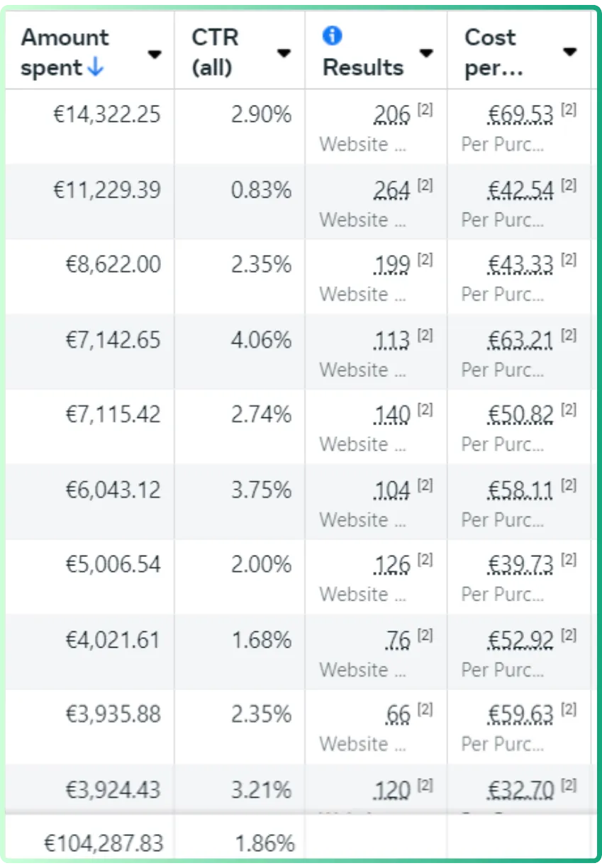
Task: Open the CTR (all) column dropdown
Action: click(x=284, y=53)
